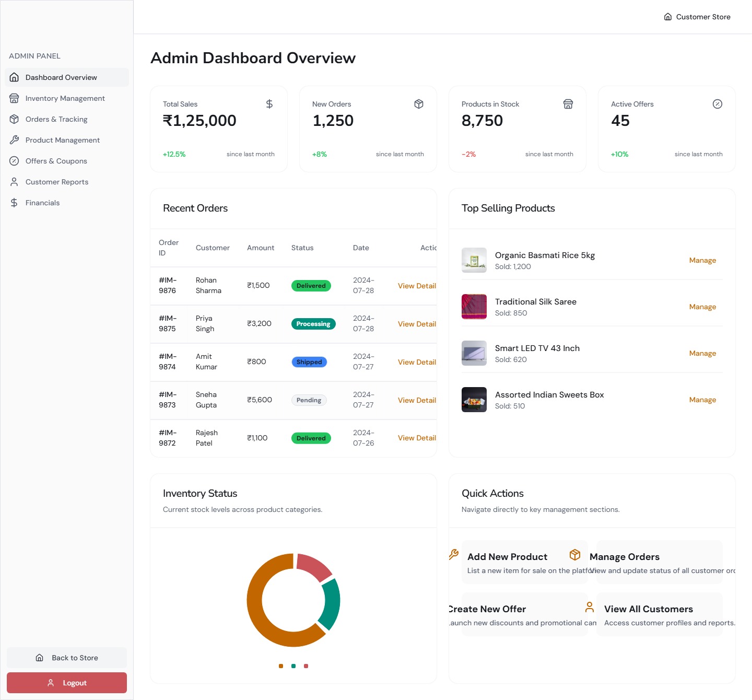This screenshot has height=700, width=752.
Task: Open View Details for order #IM-9872
Action: (x=417, y=438)
